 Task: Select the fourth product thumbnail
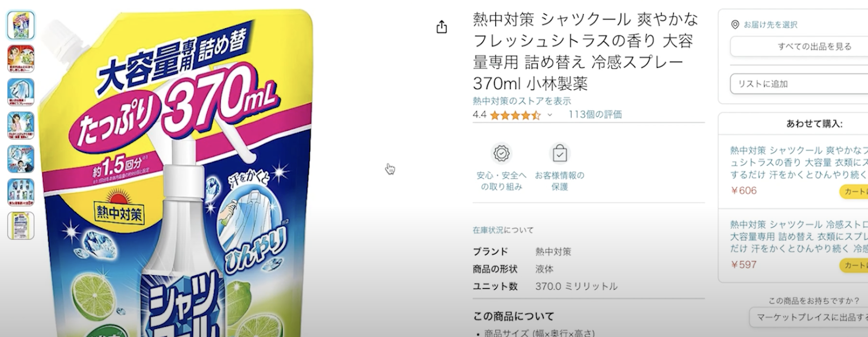click(21, 126)
